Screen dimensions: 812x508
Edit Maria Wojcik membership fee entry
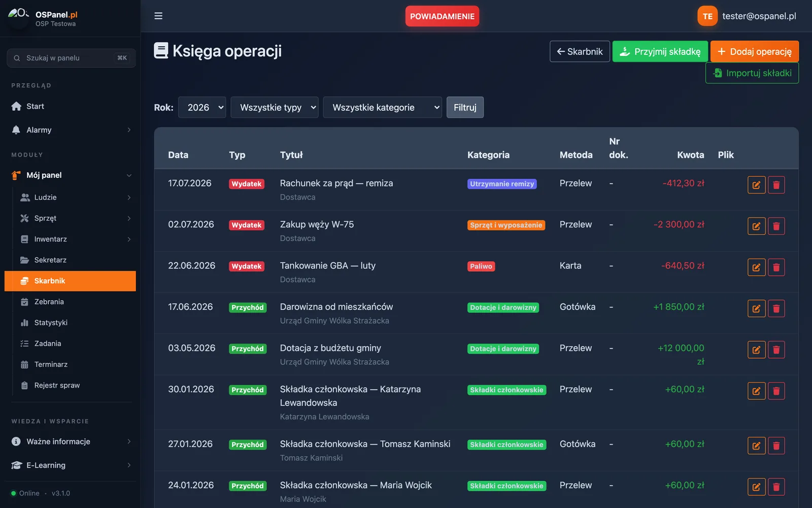[756, 487]
